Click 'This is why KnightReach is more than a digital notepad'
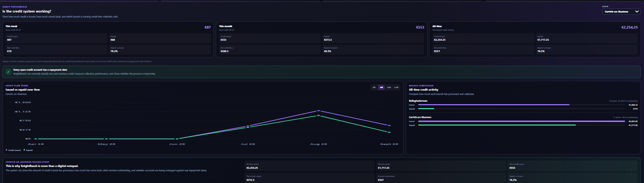Image resolution: width=644 pixels, height=183 pixels. [x=42, y=166]
